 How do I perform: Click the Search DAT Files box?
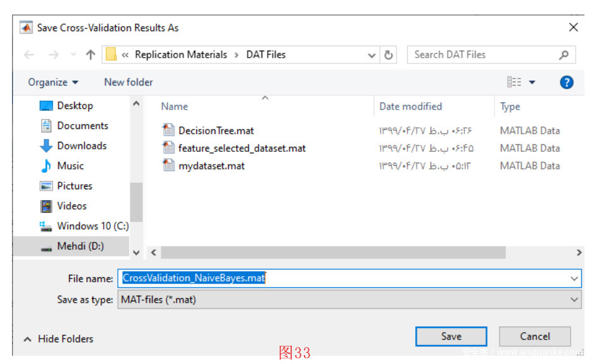(491, 54)
